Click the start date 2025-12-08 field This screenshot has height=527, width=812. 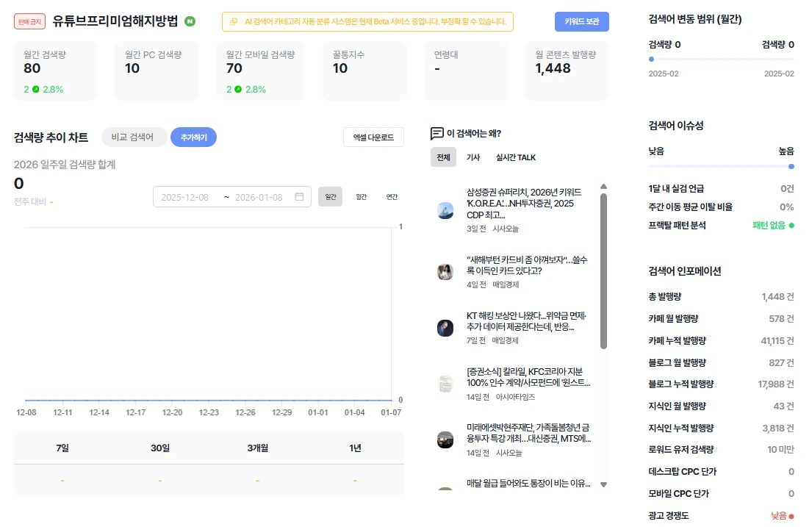pyautogui.click(x=185, y=197)
